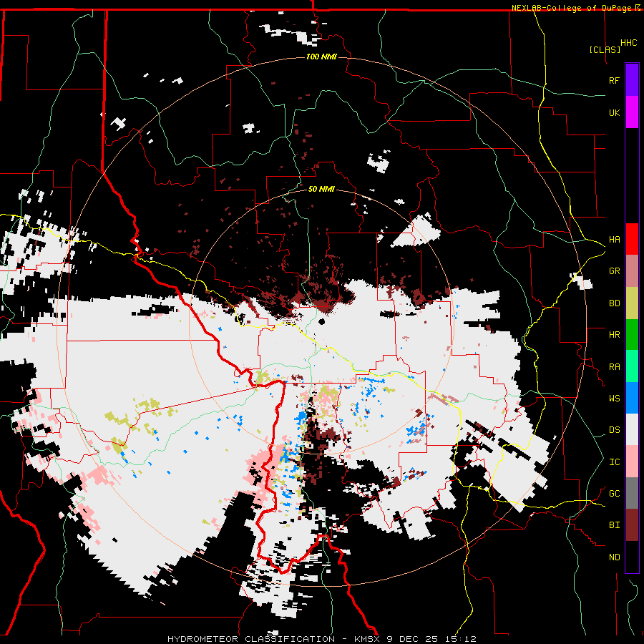The image size is (644, 644).
Task: Click the "100 NMI" range ring label
Action: click(321, 57)
